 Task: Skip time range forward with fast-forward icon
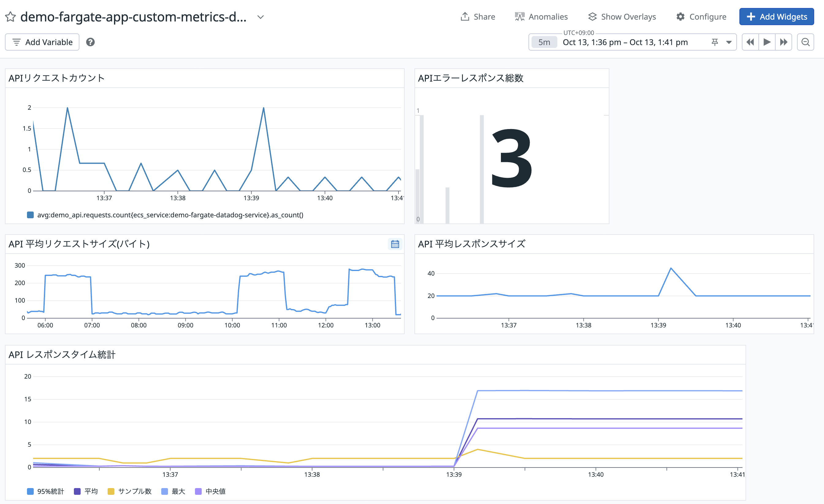784,42
